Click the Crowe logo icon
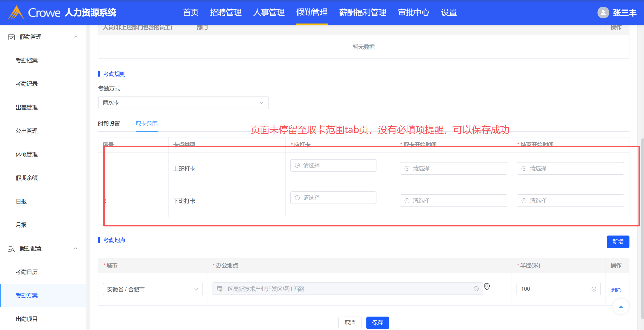 pos(16,13)
